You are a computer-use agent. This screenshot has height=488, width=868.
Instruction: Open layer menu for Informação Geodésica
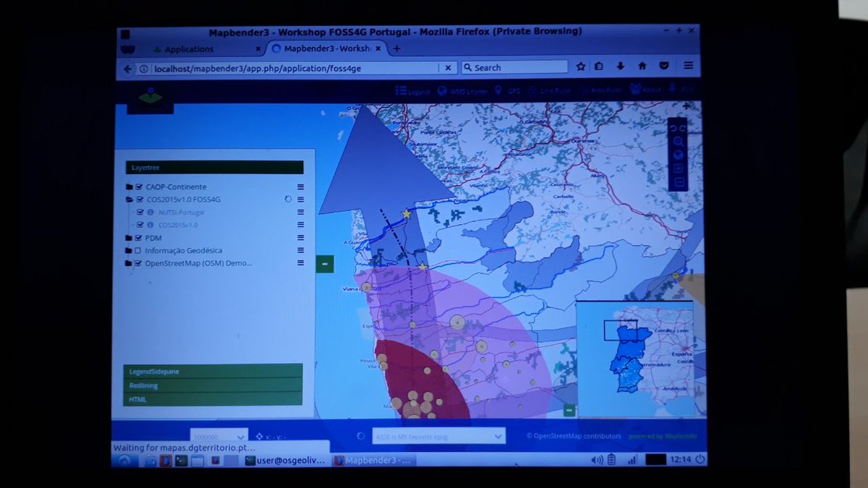(300, 250)
